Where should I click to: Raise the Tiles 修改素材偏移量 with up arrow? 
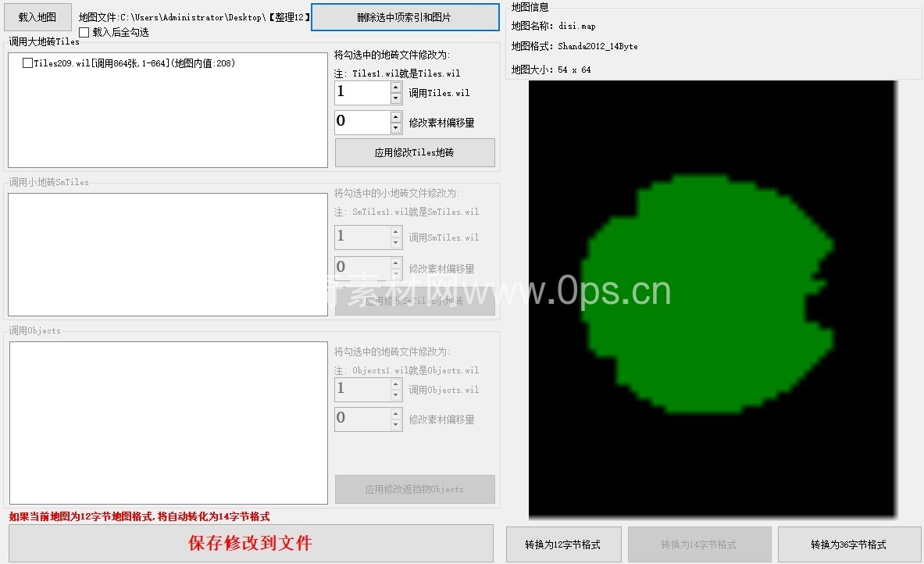[x=396, y=117]
